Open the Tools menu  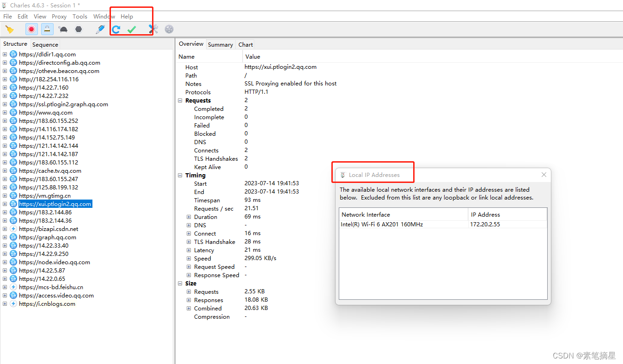pos(80,16)
